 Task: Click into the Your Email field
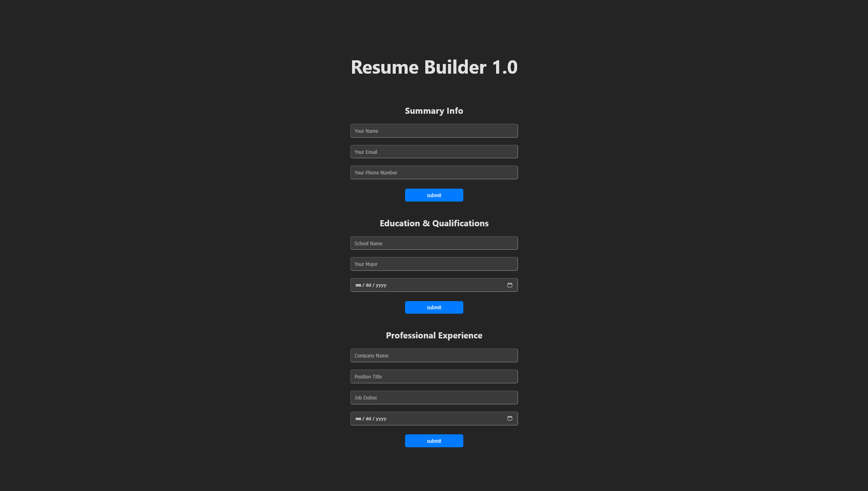click(434, 152)
